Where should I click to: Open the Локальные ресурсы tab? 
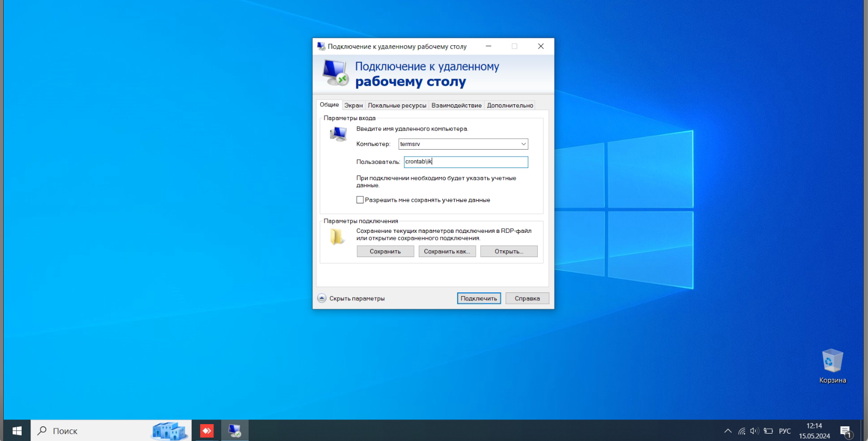pyautogui.click(x=397, y=105)
